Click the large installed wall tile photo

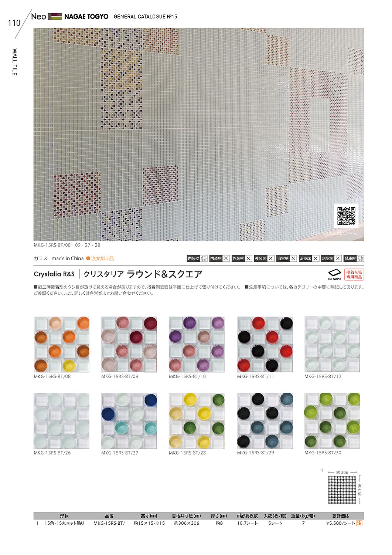[x=199, y=135]
